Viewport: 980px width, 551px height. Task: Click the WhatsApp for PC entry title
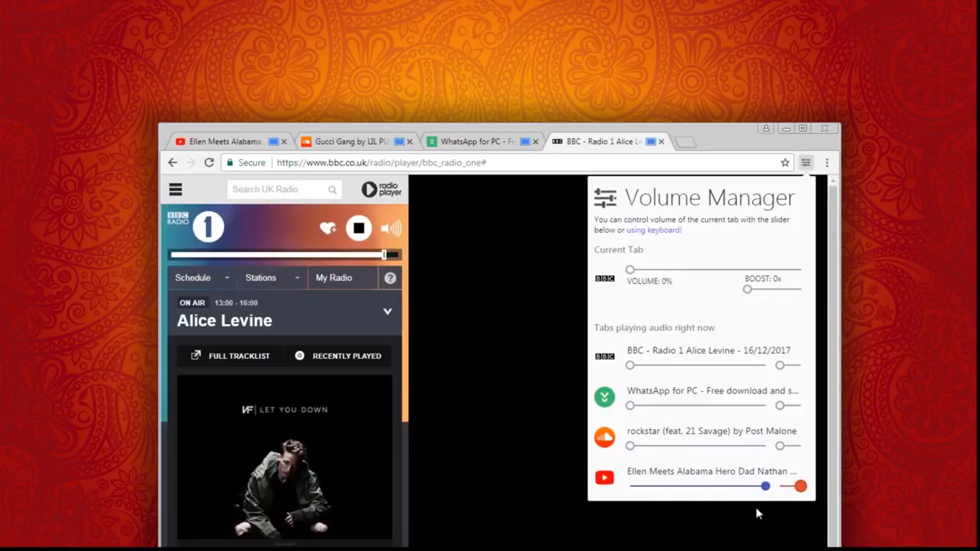pos(713,391)
